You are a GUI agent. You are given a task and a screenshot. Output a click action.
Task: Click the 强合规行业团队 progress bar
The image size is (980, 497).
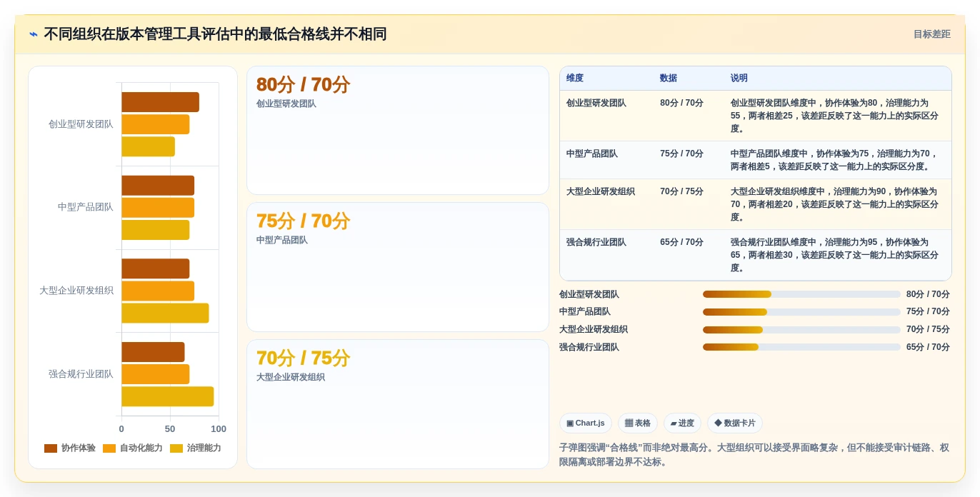801,347
